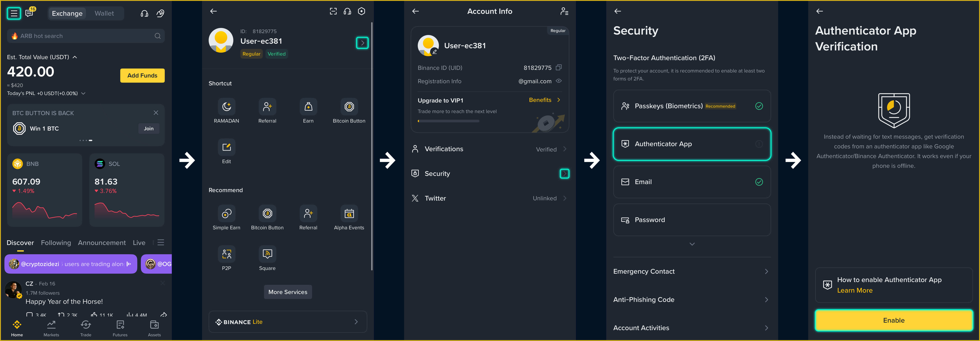The image size is (980, 341).
Task: Open the Bitcoin Button icon under Recommend
Action: (x=267, y=213)
